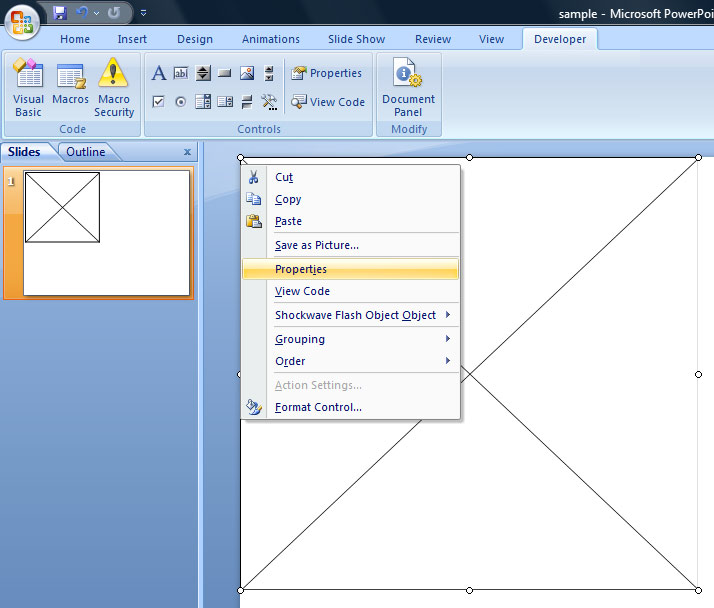Click Save icon in Quick Access Toolbar
Screen dimensions: 714x608
[59, 13]
